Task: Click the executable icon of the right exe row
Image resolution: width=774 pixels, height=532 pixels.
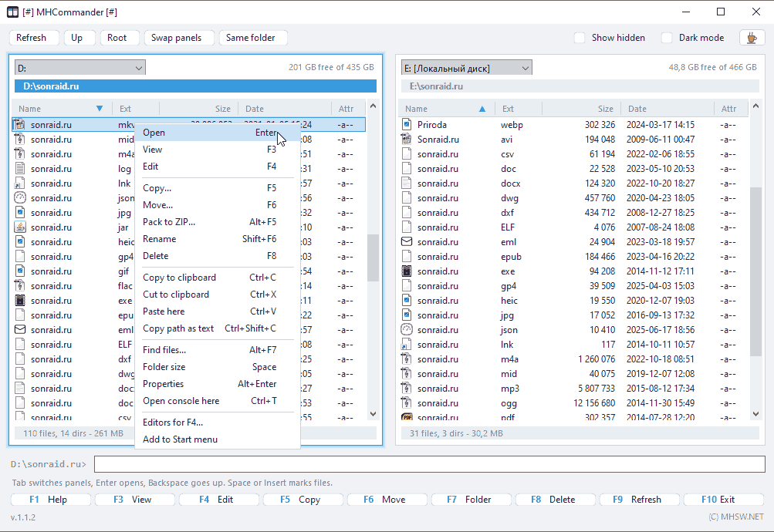Action: click(406, 271)
